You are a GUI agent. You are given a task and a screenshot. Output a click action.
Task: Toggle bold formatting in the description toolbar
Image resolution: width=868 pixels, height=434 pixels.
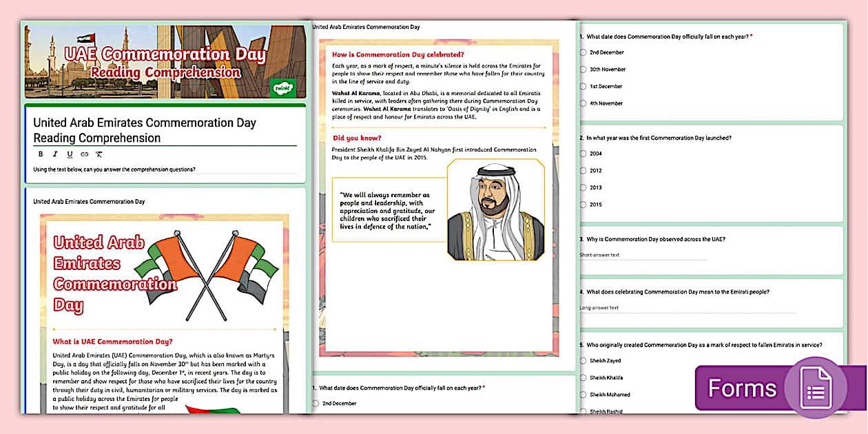40,154
